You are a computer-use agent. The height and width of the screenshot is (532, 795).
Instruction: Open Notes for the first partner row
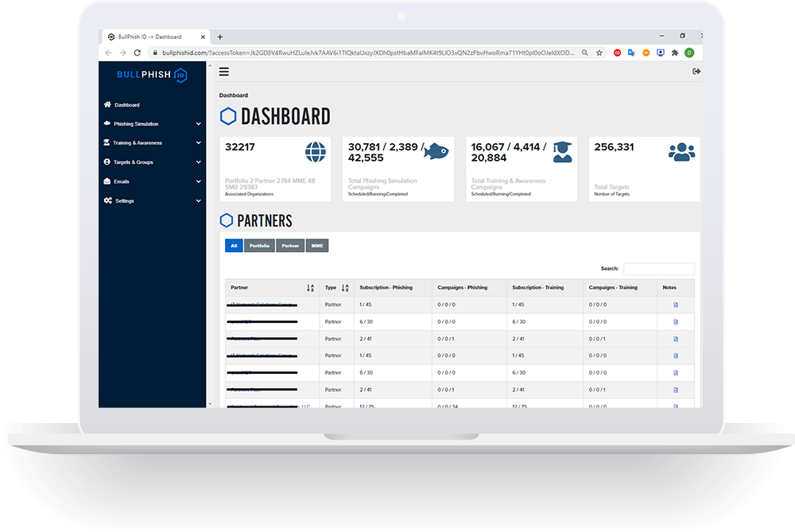pos(673,304)
